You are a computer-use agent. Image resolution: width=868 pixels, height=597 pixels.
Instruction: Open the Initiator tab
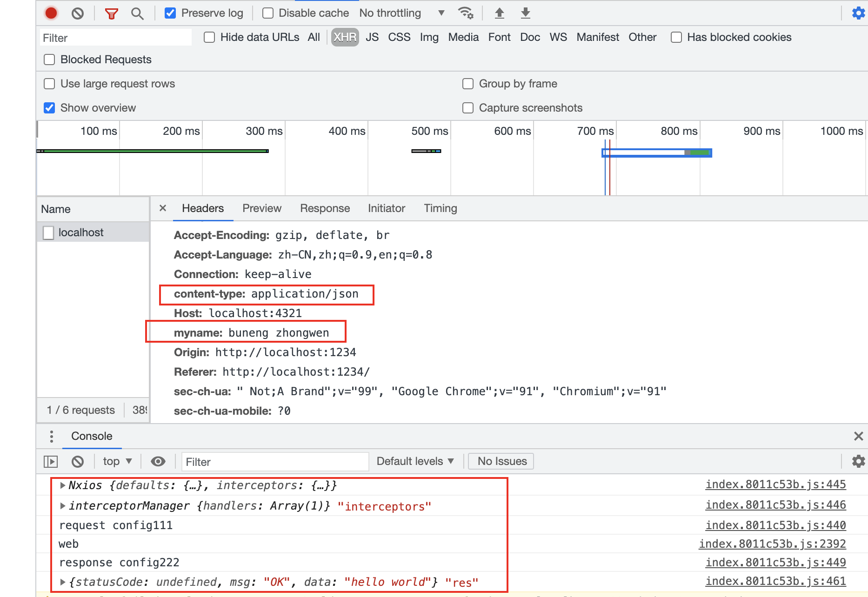(387, 208)
